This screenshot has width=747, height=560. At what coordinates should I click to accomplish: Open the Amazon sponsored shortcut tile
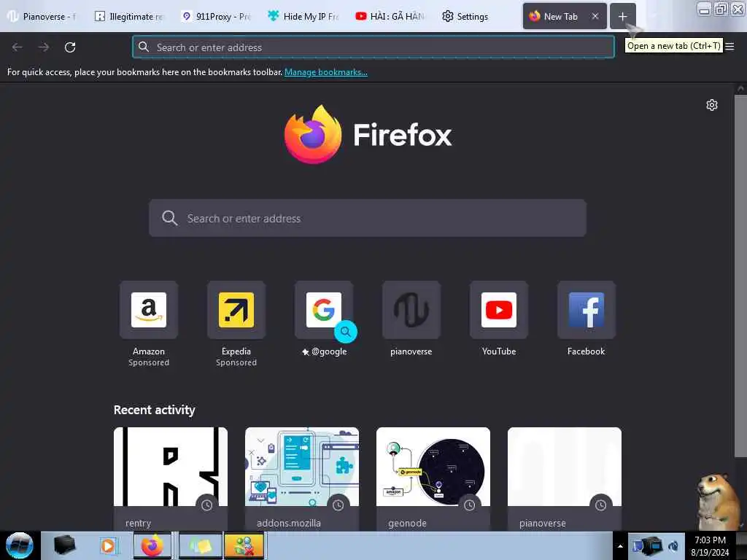[x=149, y=310]
